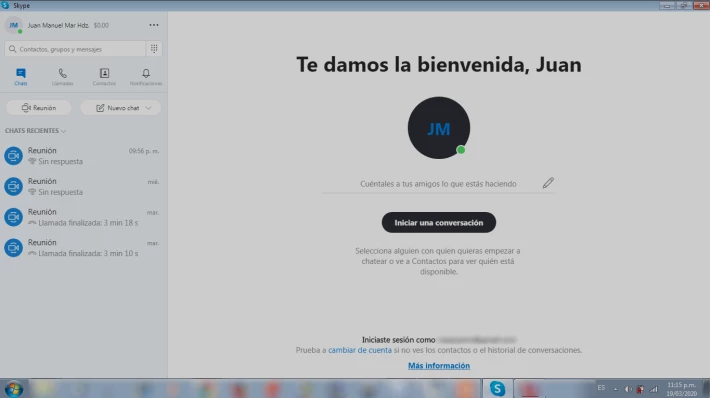
Task: Click the ES language indicator
Action: [x=601, y=388]
